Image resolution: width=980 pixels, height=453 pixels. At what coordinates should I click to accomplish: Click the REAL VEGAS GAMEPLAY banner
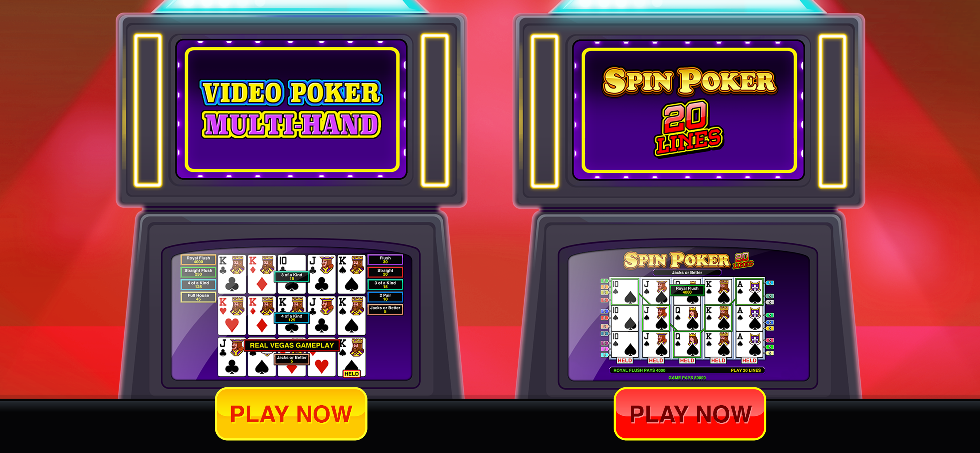292,345
